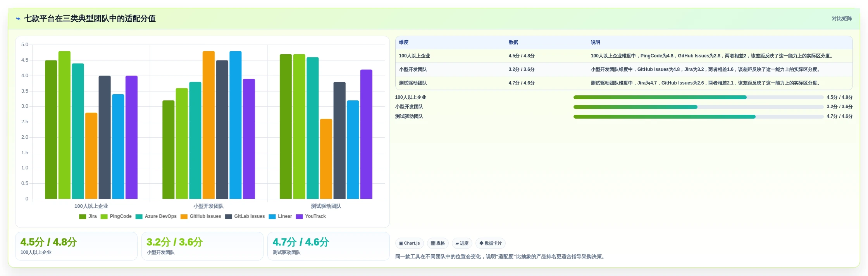Viewport: 868px width, 276px height.
Task: Toggle YouTrack legend entry
Action: pos(311,217)
